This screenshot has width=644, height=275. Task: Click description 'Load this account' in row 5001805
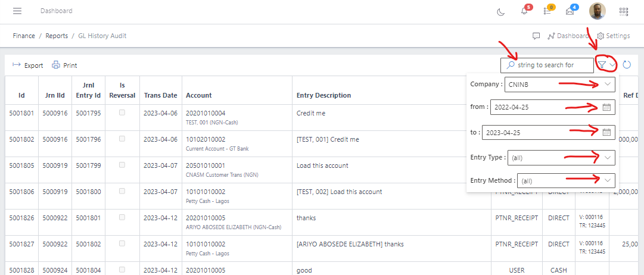point(322,165)
